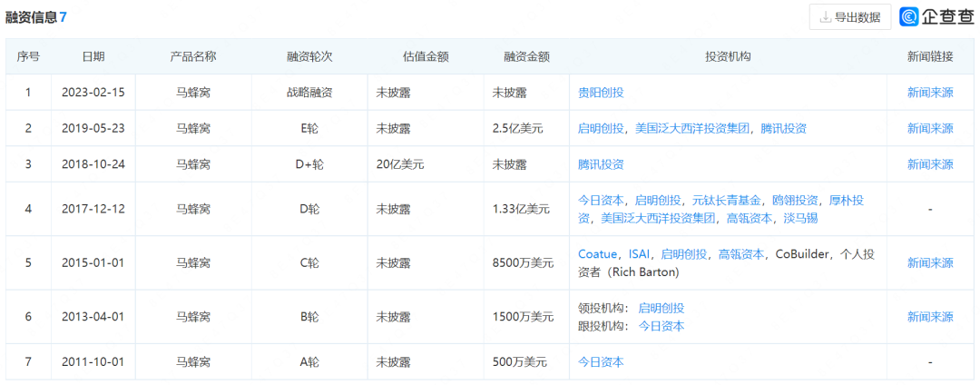Open 新闻来源 for the 2013-04-01 row

930,317
